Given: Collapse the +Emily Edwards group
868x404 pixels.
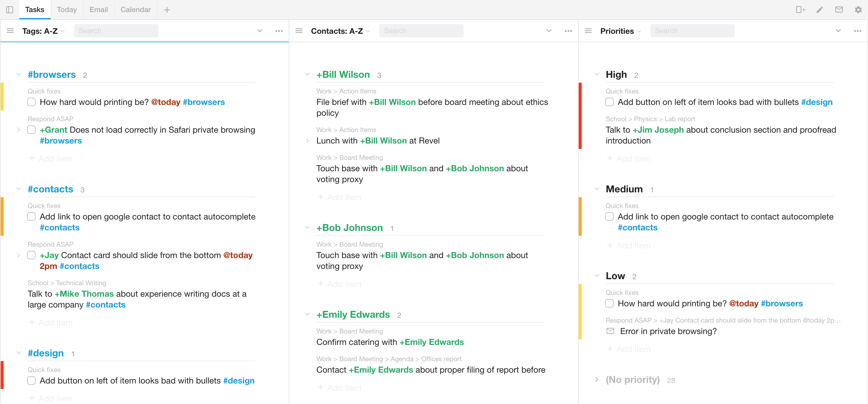Looking at the screenshot, I should 307,314.
